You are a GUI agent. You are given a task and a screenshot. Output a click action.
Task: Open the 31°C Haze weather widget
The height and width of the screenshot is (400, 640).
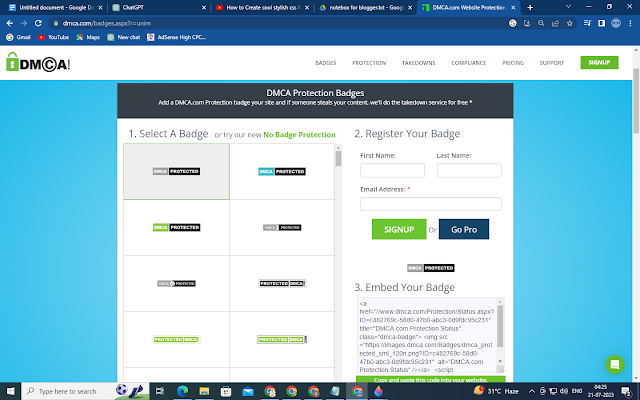pyautogui.click(x=496, y=391)
